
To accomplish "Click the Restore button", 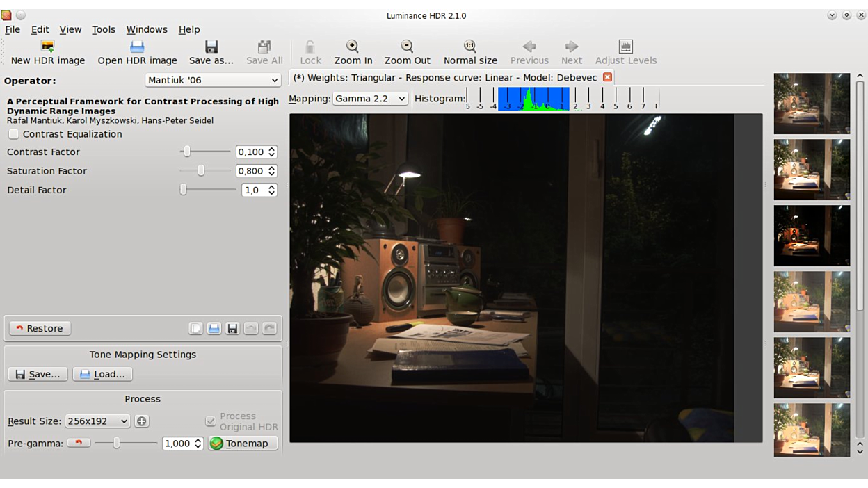I will [x=40, y=328].
